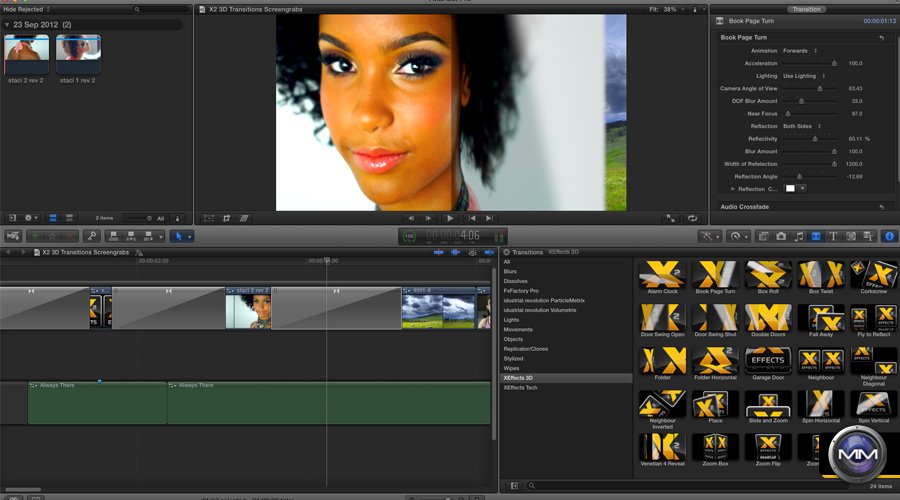
Task: Toggle viewer full screen playback
Action: click(x=669, y=217)
